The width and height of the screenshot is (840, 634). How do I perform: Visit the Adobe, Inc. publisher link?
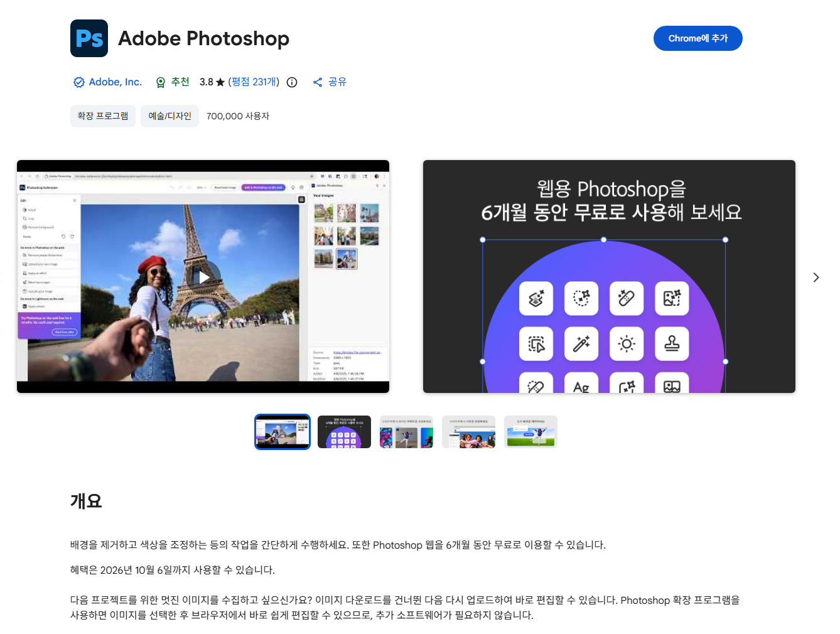116,82
